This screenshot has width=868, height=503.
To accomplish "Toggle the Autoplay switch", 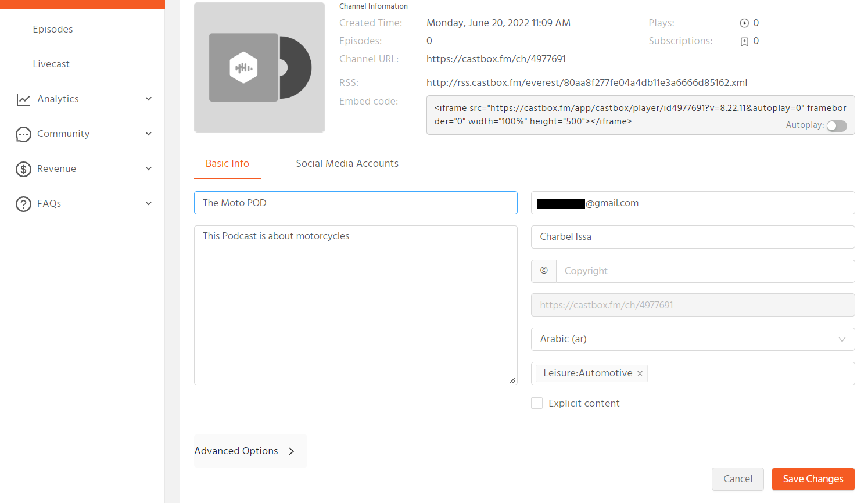I will point(837,125).
